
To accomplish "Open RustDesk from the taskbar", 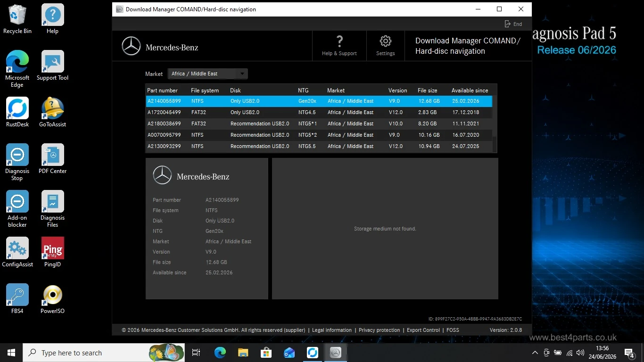I will (312, 353).
